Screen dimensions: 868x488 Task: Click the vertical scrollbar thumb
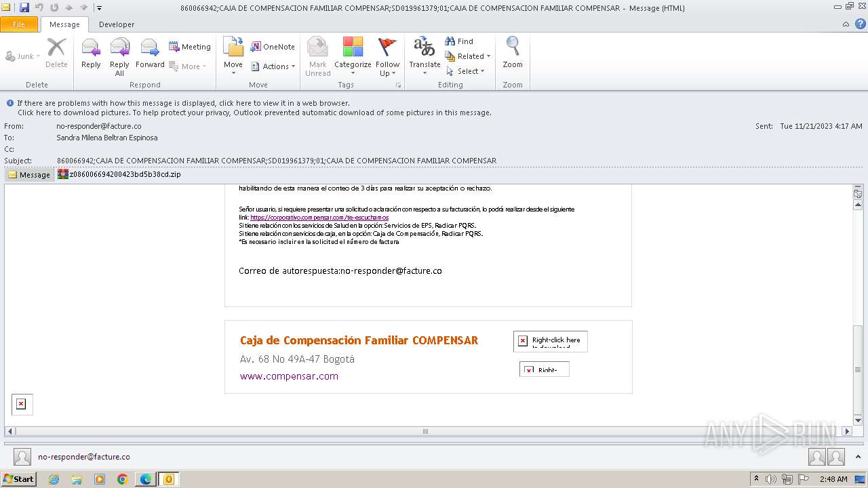(858, 369)
